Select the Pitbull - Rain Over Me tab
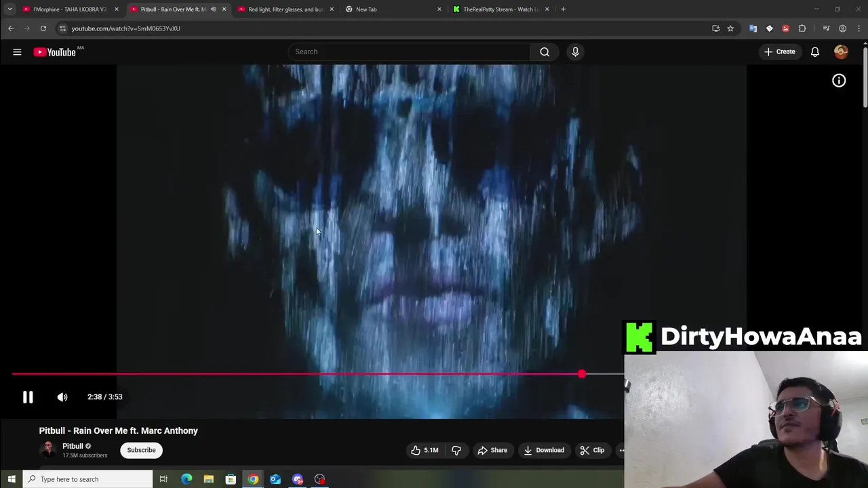 click(x=173, y=9)
